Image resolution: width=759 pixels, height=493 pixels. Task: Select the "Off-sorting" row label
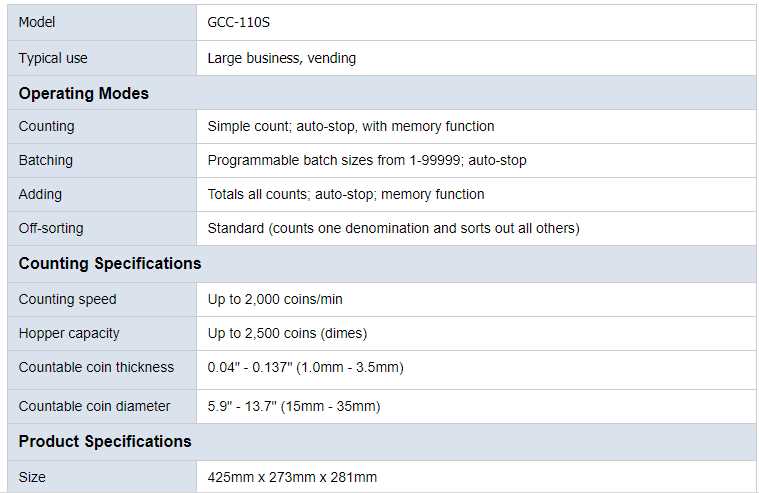pyautogui.click(x=51, y=228)
